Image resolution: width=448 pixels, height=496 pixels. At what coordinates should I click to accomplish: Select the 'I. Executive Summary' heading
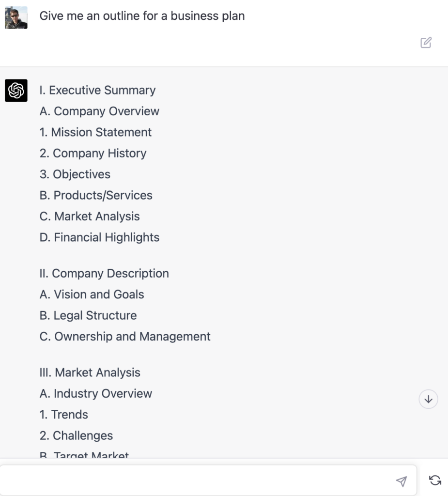[x=97, y=90]
